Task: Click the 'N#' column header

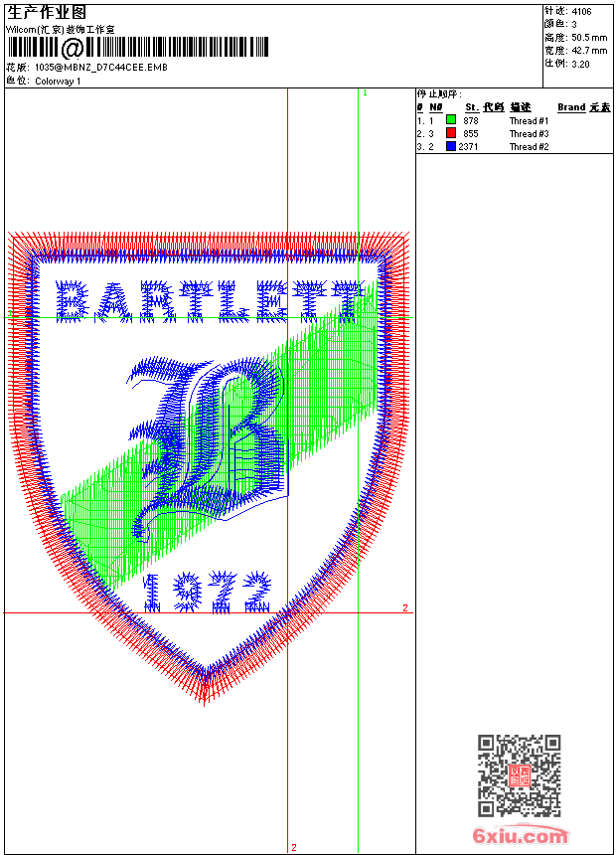Action: pos(435,107)
